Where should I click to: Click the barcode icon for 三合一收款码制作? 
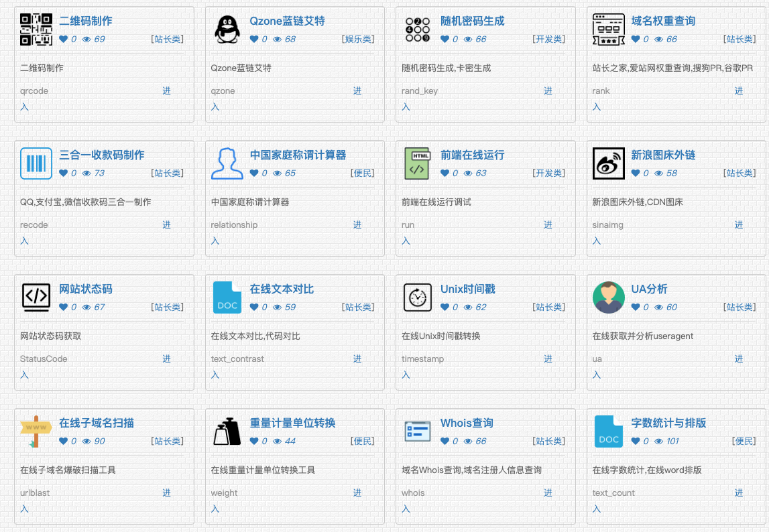(36, 163)
